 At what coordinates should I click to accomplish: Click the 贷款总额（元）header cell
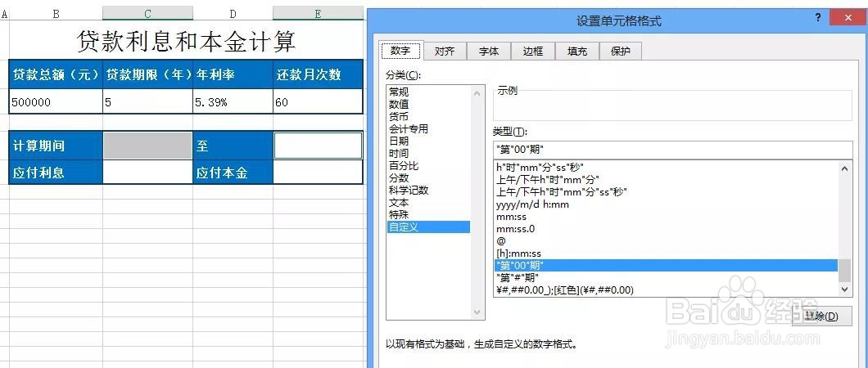(56, 74)
